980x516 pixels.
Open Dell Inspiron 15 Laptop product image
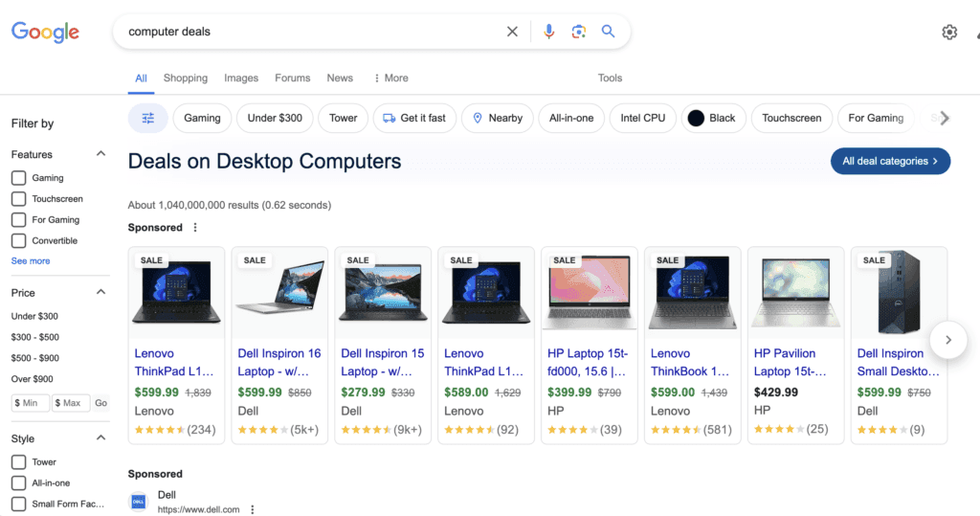coord(383,293)
